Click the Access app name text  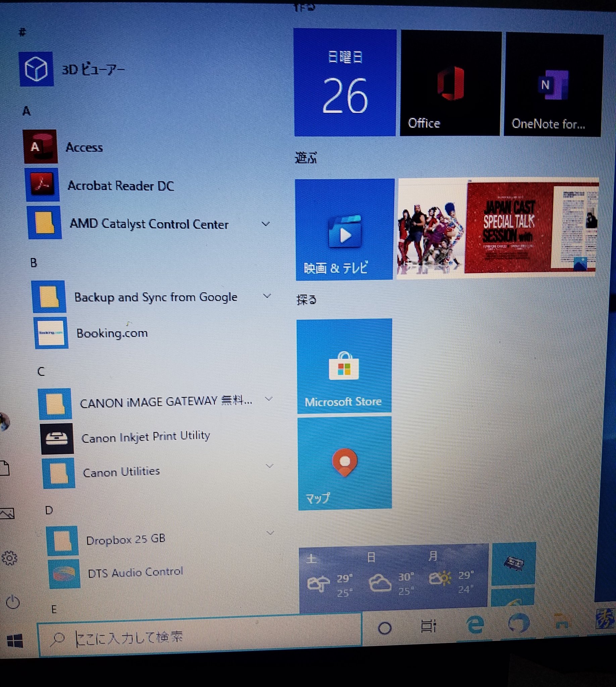[x=84, y=147]
